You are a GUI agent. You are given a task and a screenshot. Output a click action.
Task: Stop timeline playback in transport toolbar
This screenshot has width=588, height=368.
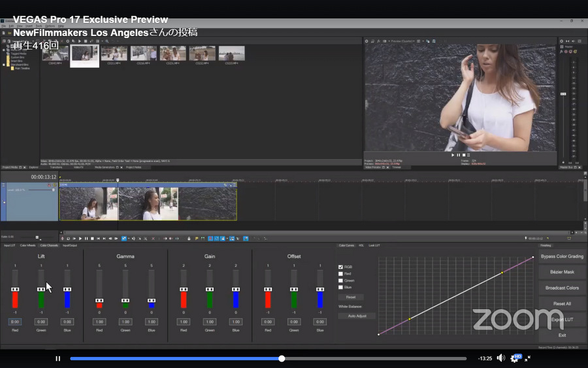tap(92, 238)
